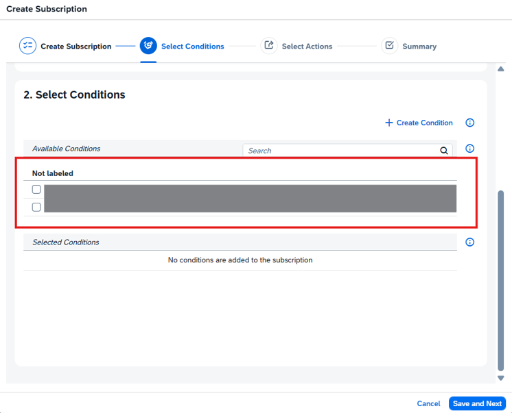The height and width of the screenshot is (413, 512).
Task: Click the Available Conditions header text
Action: 66,149
